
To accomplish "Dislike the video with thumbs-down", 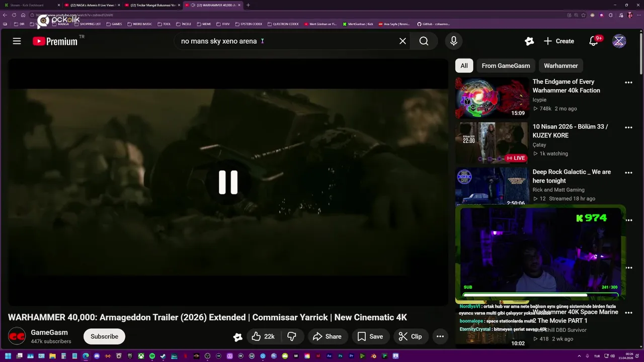I will point(291,336).
